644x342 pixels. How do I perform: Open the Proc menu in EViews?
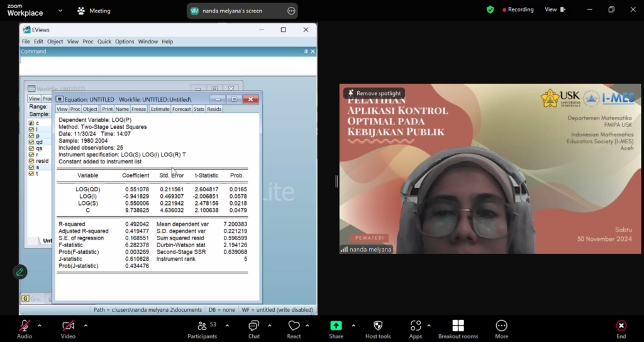88,41
